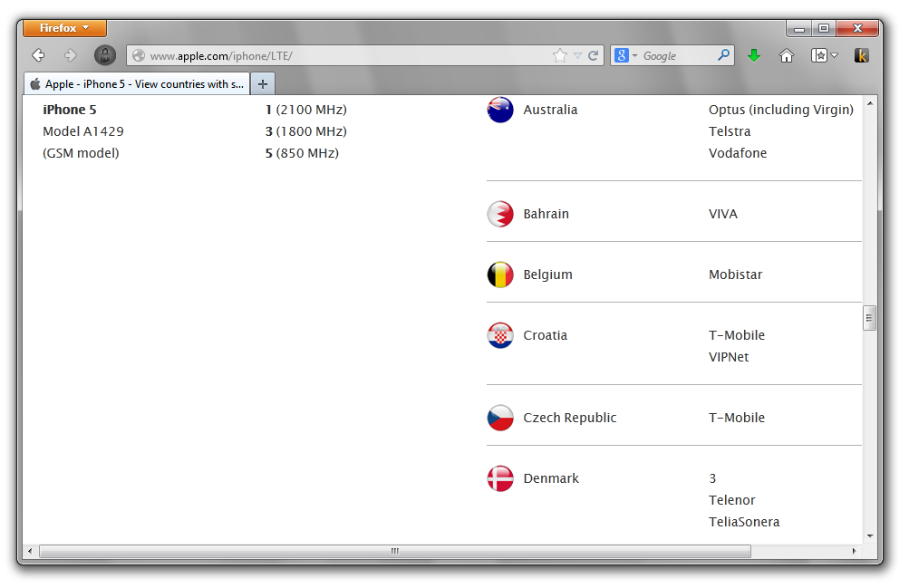909x588 pixels.
Task: Click the Bahrain country name
Action: 546,214
